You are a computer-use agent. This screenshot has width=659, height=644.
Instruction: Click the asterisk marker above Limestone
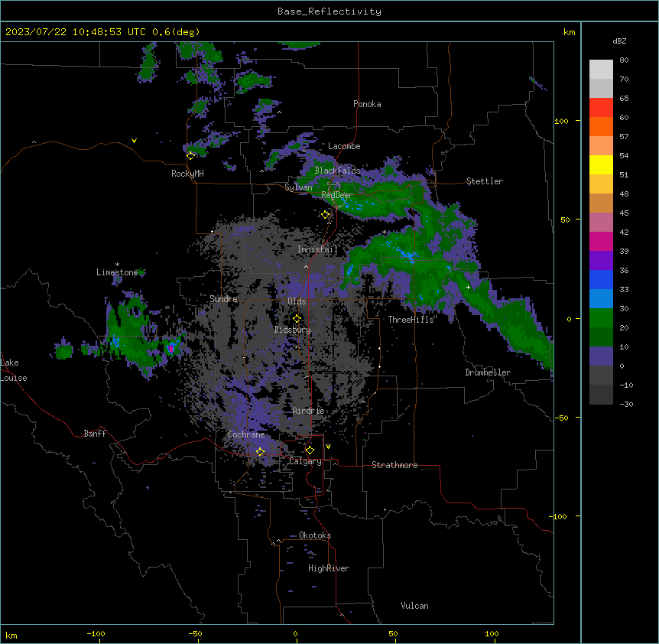click(x=117, y=265)
